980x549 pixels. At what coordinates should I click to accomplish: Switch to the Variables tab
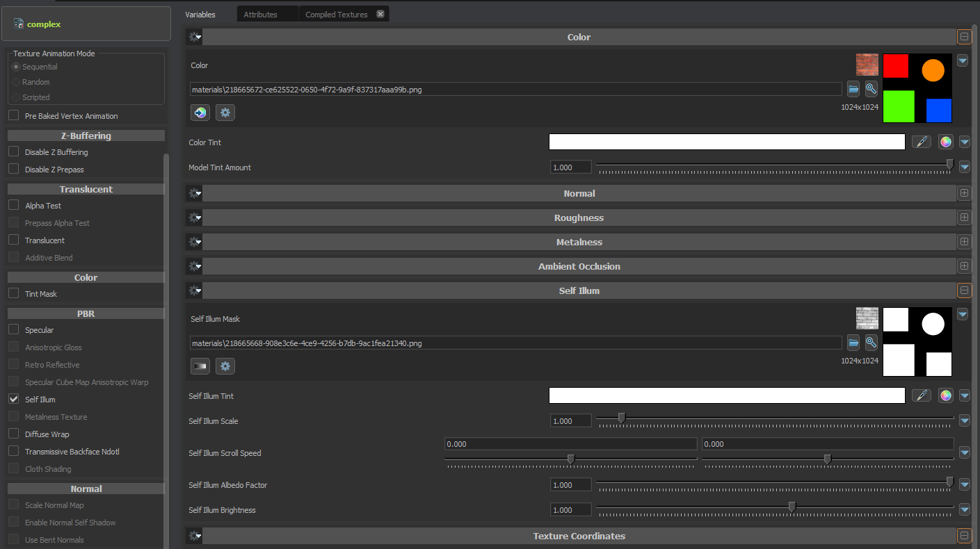pos(200,13)
